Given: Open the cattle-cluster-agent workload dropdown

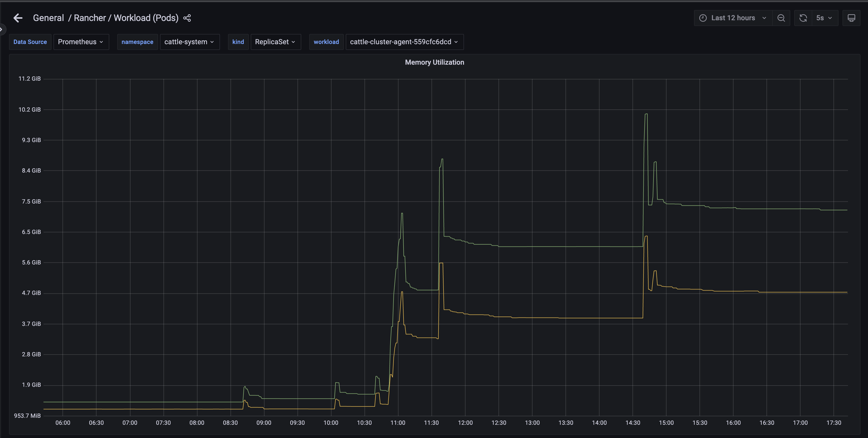Looking at the screenshot, I should (404, 42).
